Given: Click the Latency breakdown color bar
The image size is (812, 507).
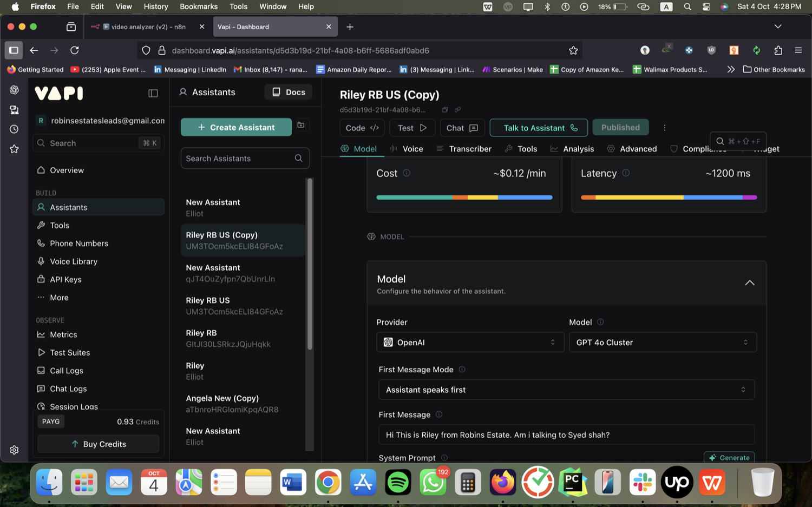Looking at the screenshot, I should pos(669,197).
